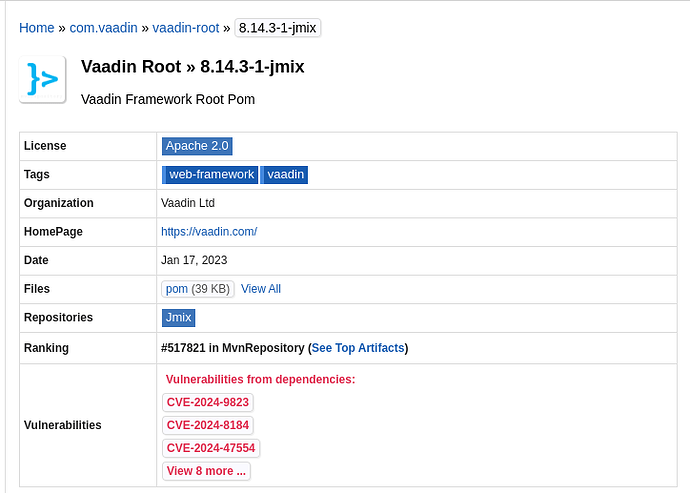The width and height of the screenshot is (690, 493).
Task: Click the 'License' row label
Action: tap(45, 146)
